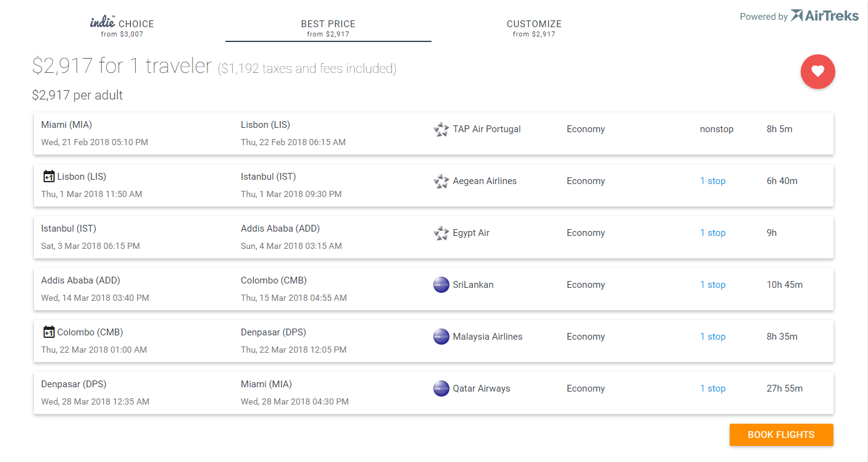Click the +1 day calendar icon beside Colombo

click(49, 332)
